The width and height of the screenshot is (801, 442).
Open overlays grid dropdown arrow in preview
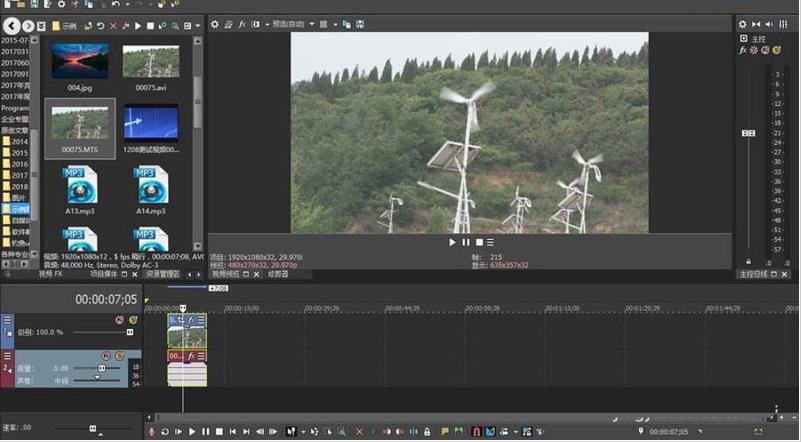335,24
